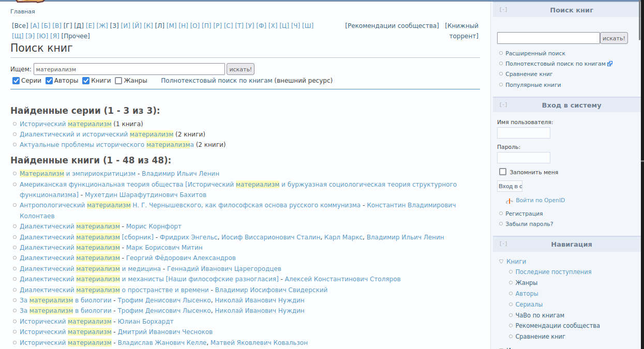The image size is (644, 349).
Task: Collapse the Книги navigation tree
Action: 501,262
